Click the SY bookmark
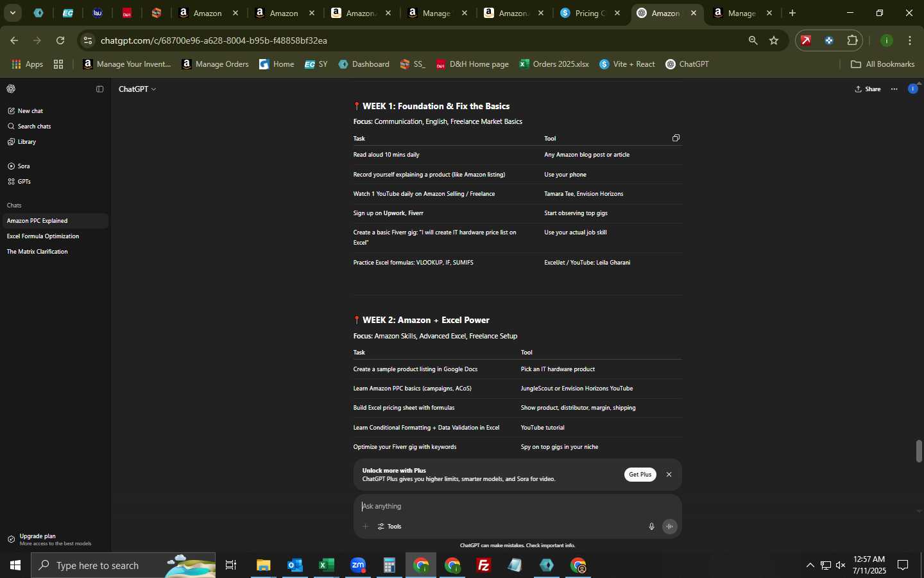Viewport: 924px width, 578px height. (316, 64)
